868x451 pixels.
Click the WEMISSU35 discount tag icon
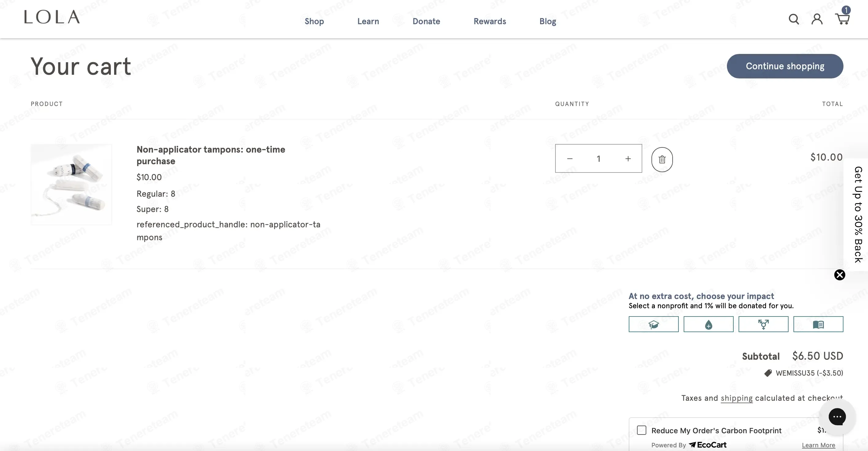click(x=768, y=373)
